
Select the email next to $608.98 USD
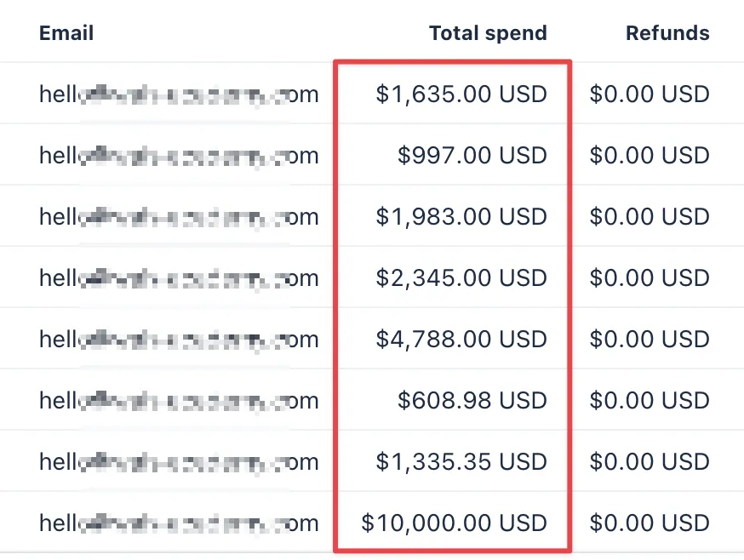coord(179,401)
